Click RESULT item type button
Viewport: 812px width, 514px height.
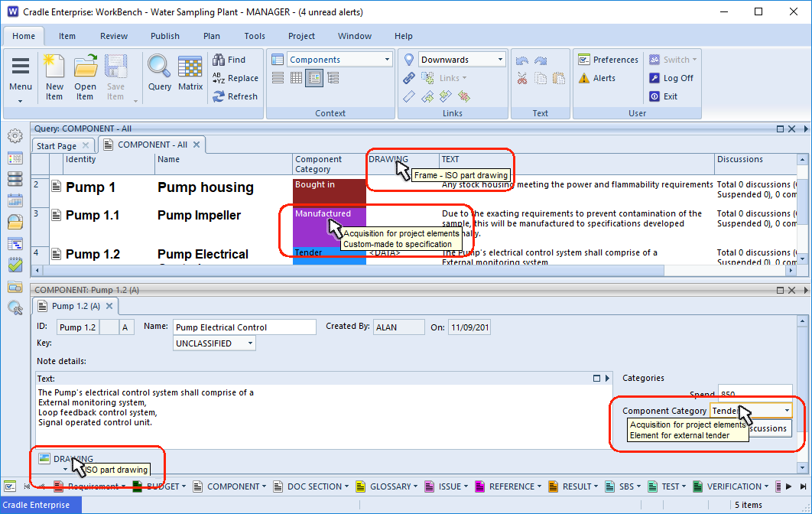coord(572,486)
